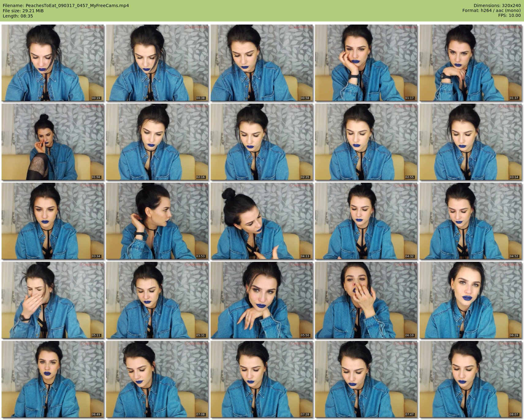Open the last thumbnail marked 08:07
Image resolution: width=524 pixels, height=420 pixels.
[470, 379]
